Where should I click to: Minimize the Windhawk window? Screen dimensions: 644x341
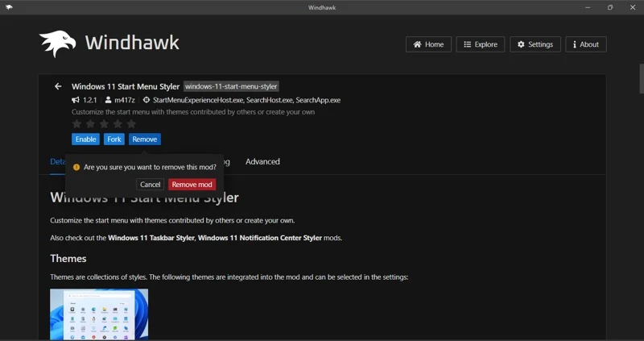tap(588, 7)
